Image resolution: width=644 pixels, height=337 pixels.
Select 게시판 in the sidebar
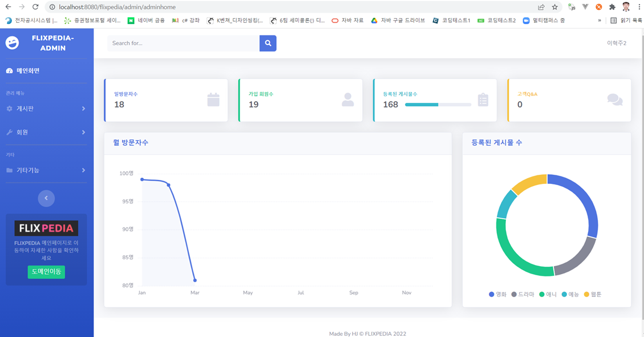coord(46,109)
